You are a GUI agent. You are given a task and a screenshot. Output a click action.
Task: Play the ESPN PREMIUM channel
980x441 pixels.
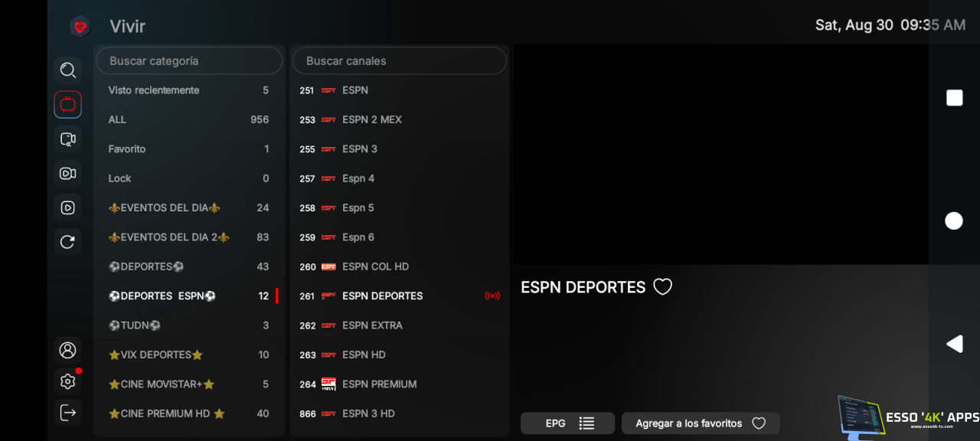click(379, 384)
